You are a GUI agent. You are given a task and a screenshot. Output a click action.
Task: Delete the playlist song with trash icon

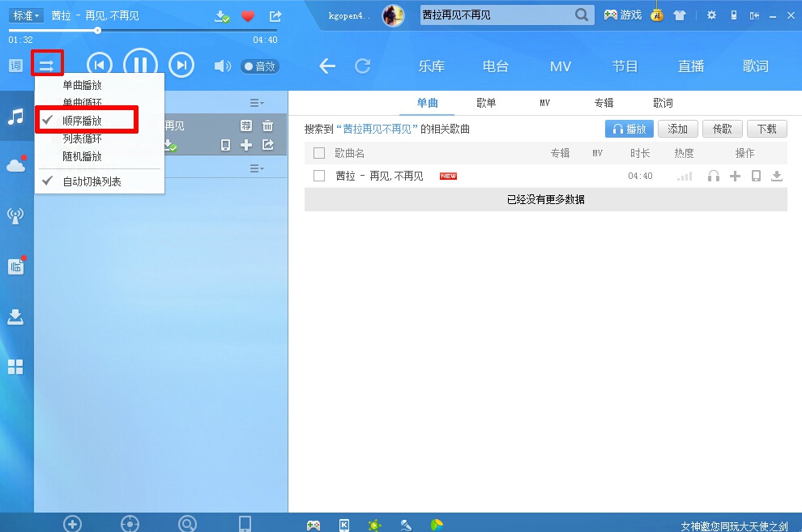click(x=267, y=126)
